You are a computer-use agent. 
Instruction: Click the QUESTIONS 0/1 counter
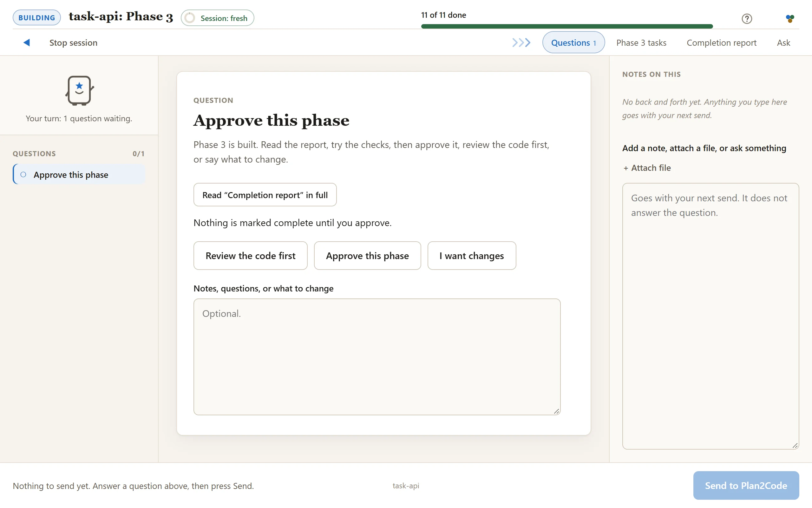(x=138, y=154)
